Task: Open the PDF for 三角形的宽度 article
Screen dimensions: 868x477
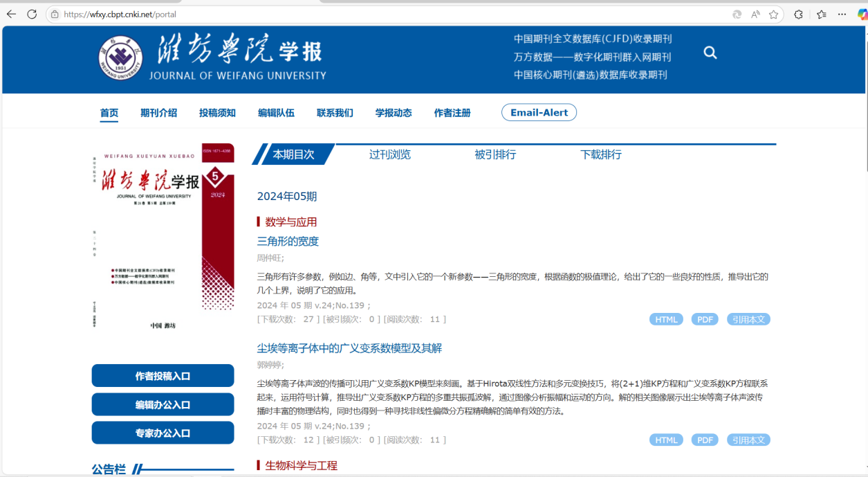Action: pyautogui.click(x=705, y=319)
